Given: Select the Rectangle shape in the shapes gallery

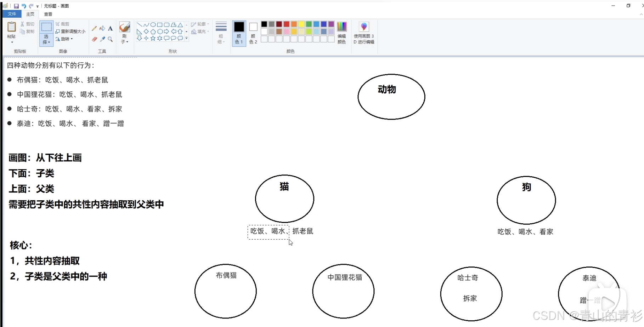Looking at the screenshot, I should coord(160,25).
